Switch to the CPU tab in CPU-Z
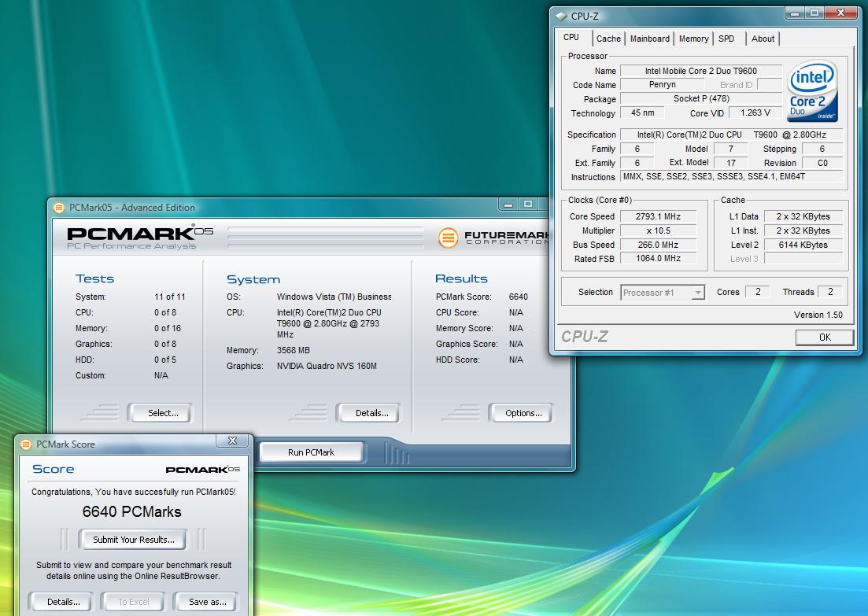The width and height of the screenshot is (868, 616). pyautogui.click(x=571, y=37)
